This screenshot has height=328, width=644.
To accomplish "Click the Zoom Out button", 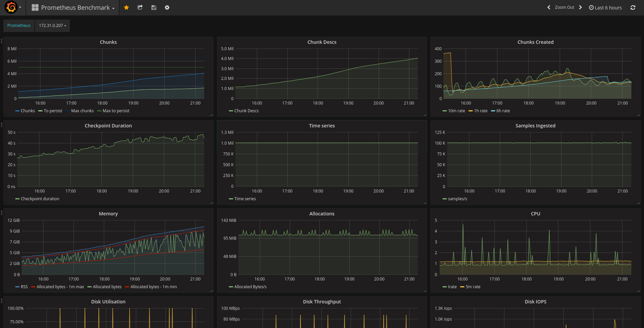I will click(564, 7).
